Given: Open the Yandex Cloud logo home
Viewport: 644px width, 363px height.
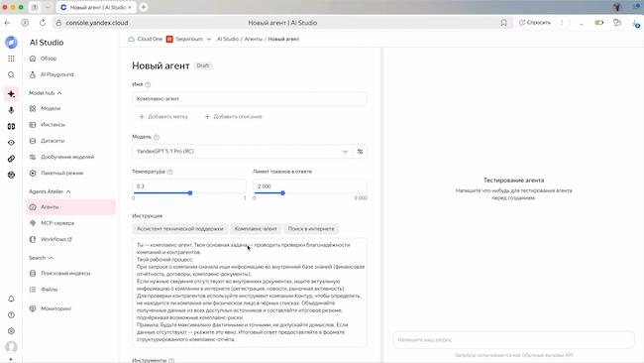Looking at the screenshot, I should point(11,42).
